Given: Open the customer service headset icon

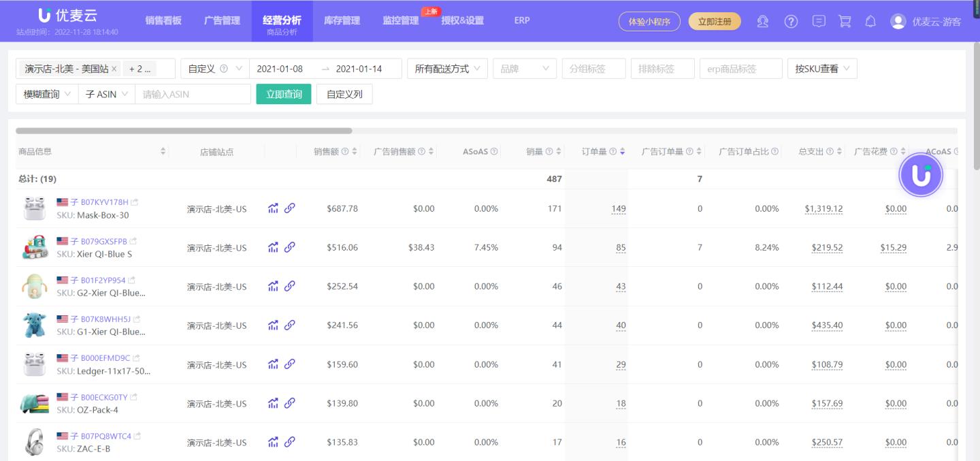Looking at the screenshot, I should pos(762,21).
